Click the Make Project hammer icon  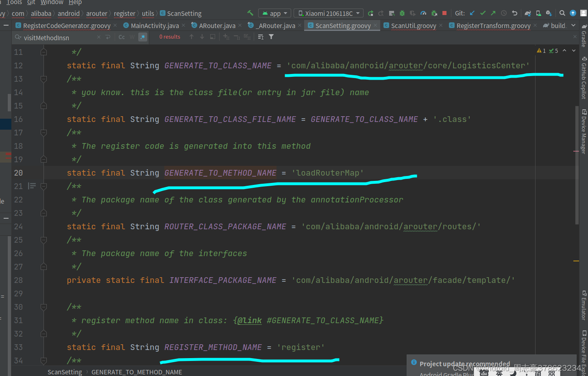(x=250, y=13)
